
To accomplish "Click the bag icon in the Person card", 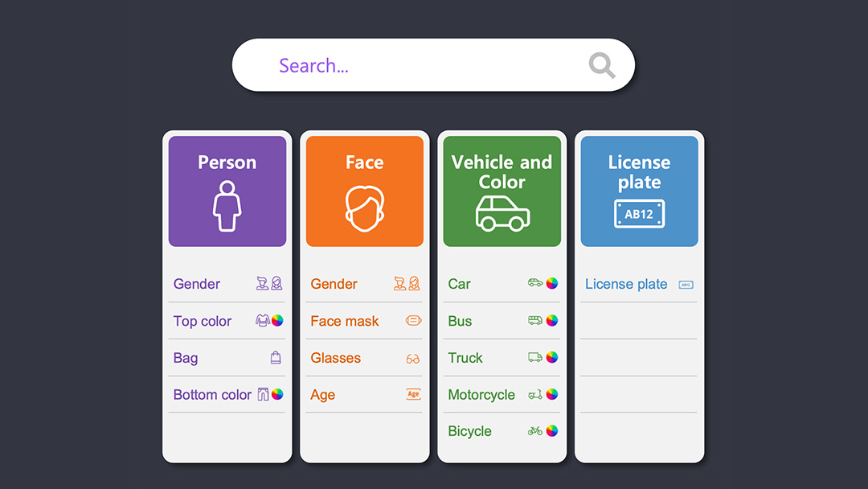I will (276, 358).
